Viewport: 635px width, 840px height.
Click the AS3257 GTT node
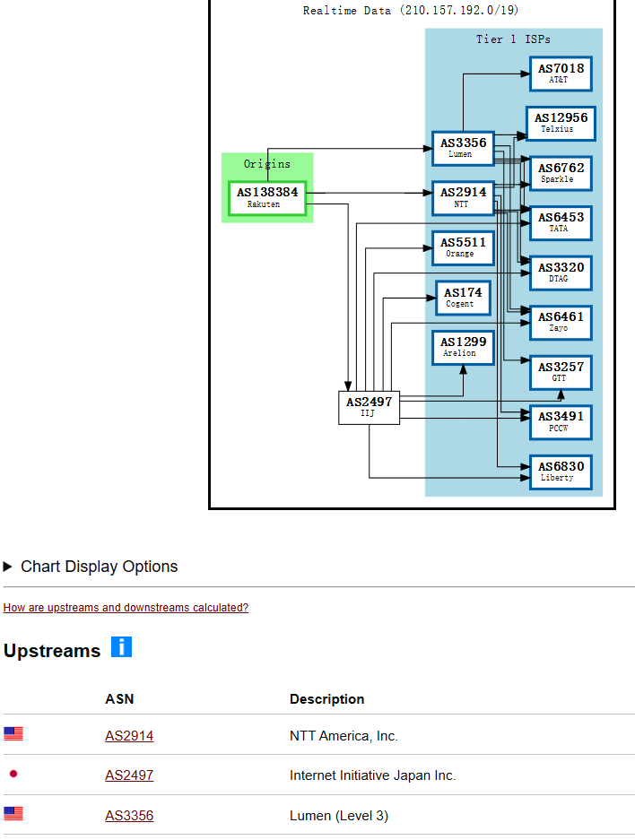point(561,372)
